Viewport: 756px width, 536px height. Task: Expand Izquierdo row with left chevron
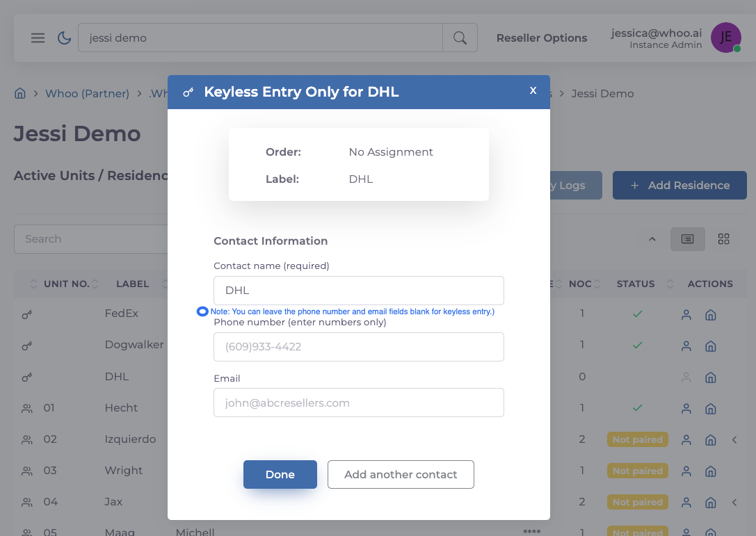(x=734, y=439)
